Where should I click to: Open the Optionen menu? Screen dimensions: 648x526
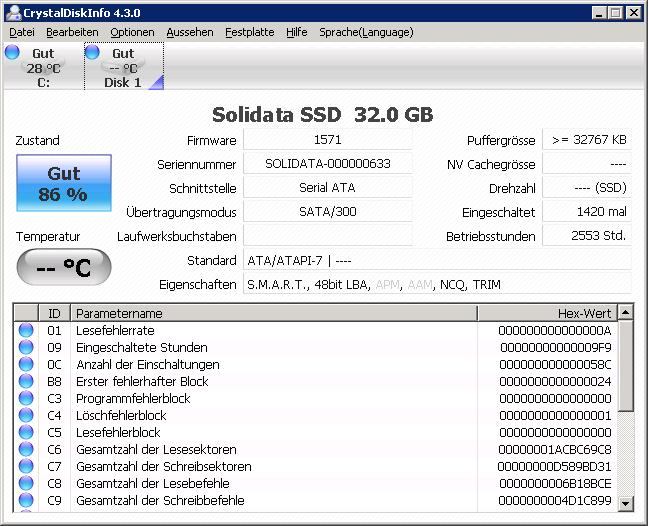[132, 32]
